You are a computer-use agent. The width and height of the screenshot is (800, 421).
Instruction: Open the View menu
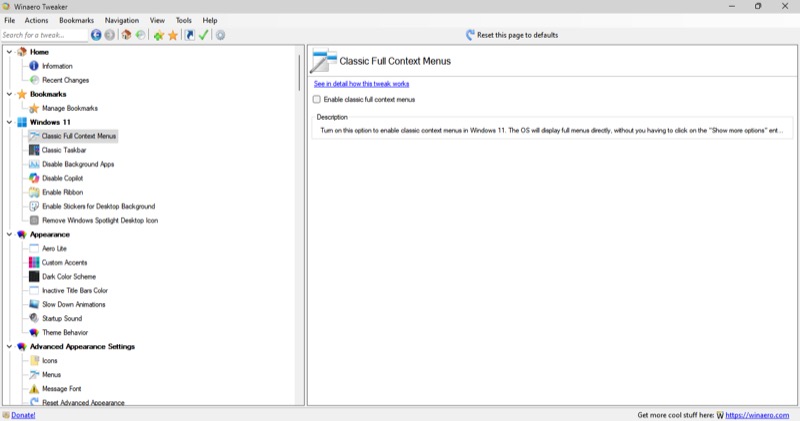[157, 20]
